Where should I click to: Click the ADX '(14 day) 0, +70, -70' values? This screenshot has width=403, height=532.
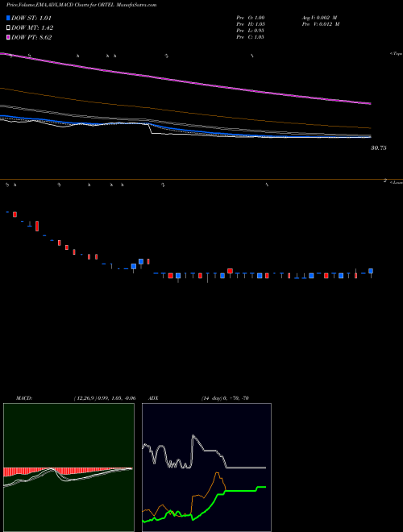click(x=225, y=398)
